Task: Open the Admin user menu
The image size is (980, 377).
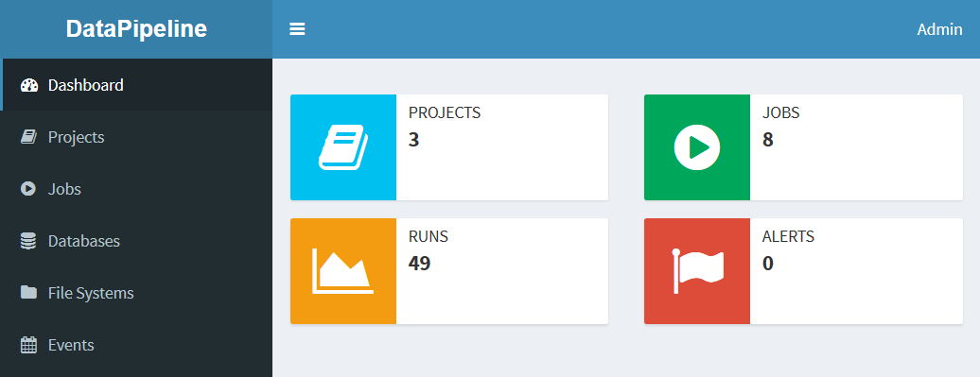Action: coord(939,29)
